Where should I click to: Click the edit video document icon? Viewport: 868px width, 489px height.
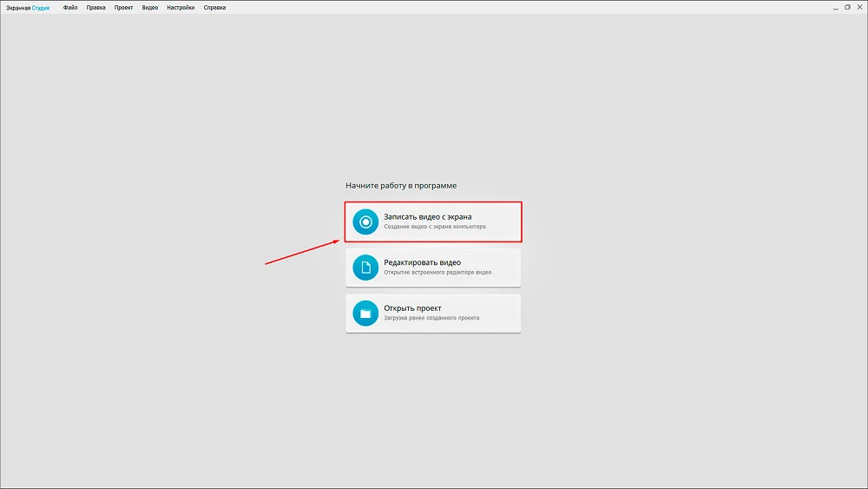(x=365, y=268)
